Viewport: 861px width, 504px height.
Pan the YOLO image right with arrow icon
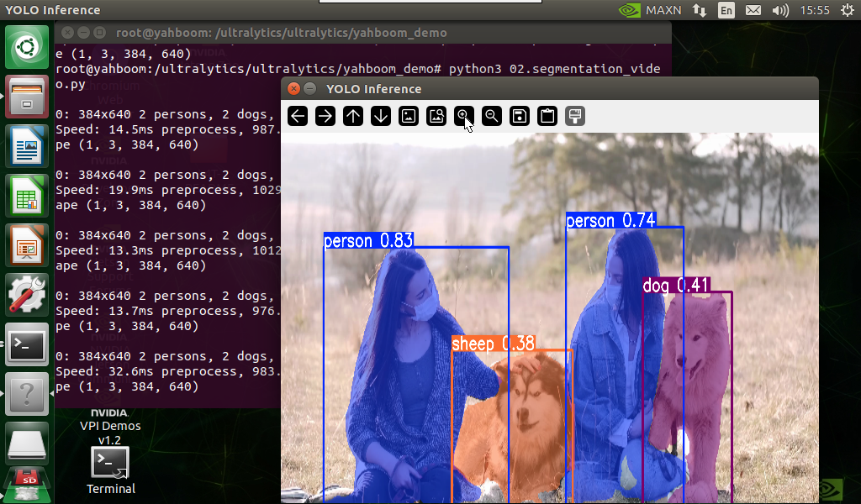[325, 116]
